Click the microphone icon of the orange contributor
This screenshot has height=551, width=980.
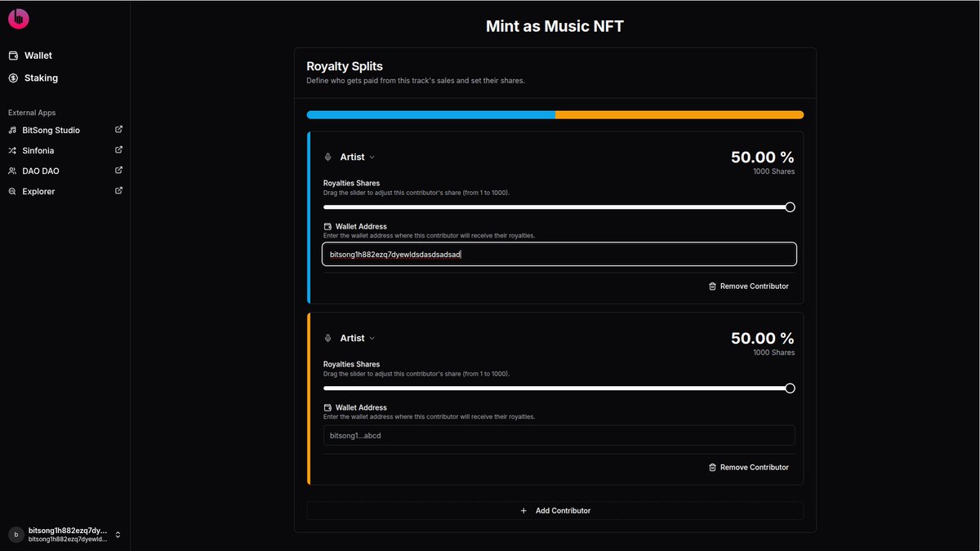click(x=328, y=339)
